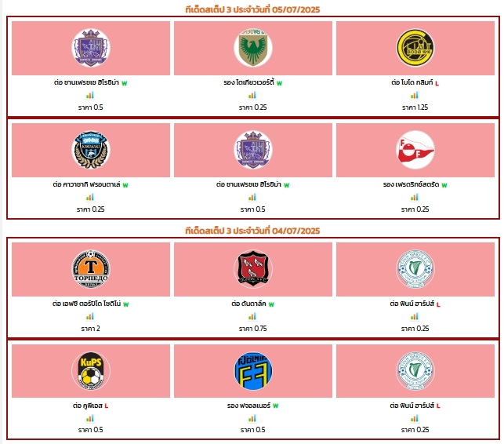The width and height of the screenshot is (504, 444).
Task: Open stats chart icon under Tokyo Verdy
Action: coord(252,95)
